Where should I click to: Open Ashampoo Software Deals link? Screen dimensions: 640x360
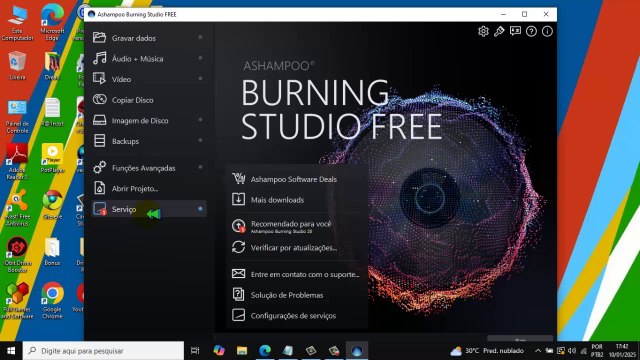coord(296,179)
